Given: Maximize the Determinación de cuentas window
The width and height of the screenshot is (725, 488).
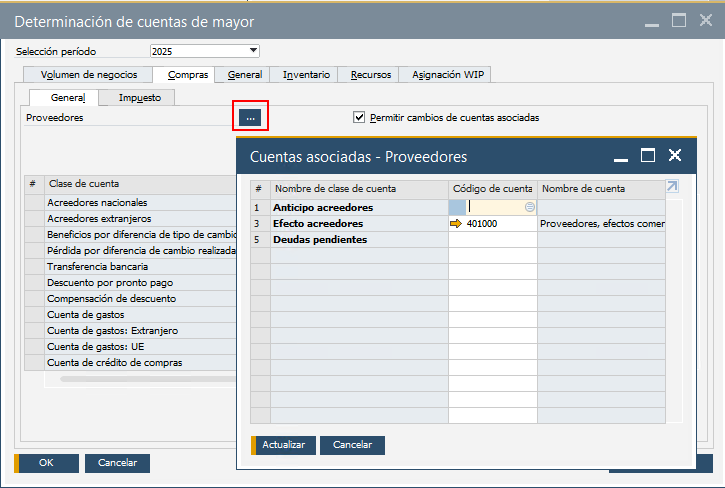Looking at the screenshot, I should pos(679,20).
